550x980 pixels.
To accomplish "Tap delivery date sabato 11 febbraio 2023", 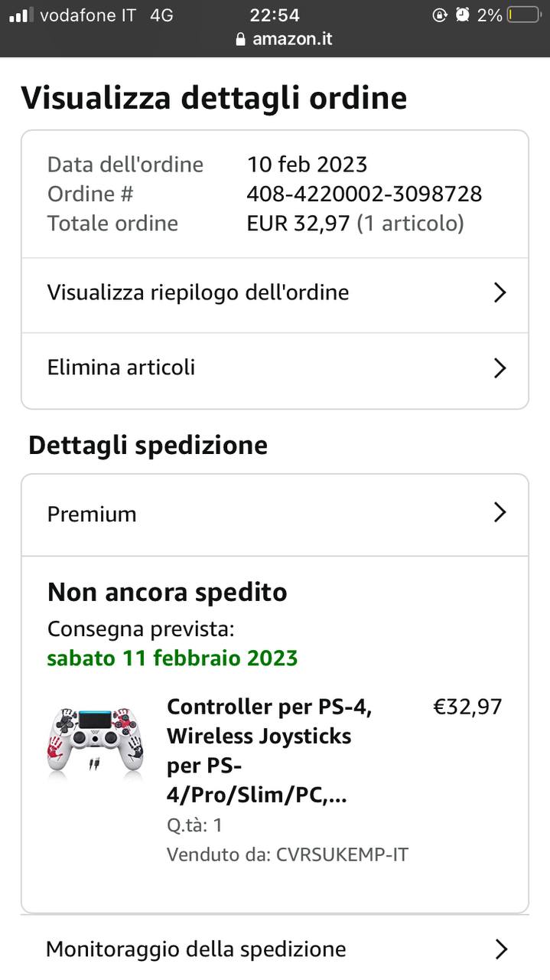I will tap(172, 658).
